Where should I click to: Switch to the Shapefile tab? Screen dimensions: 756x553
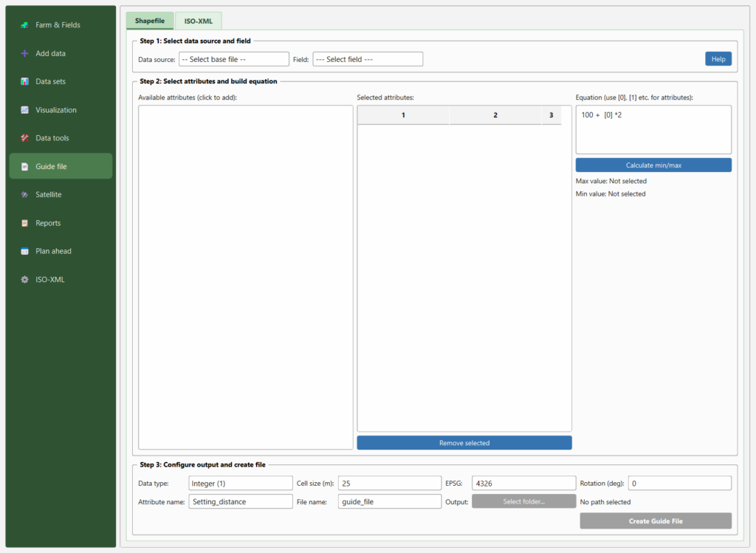(149, 21)
